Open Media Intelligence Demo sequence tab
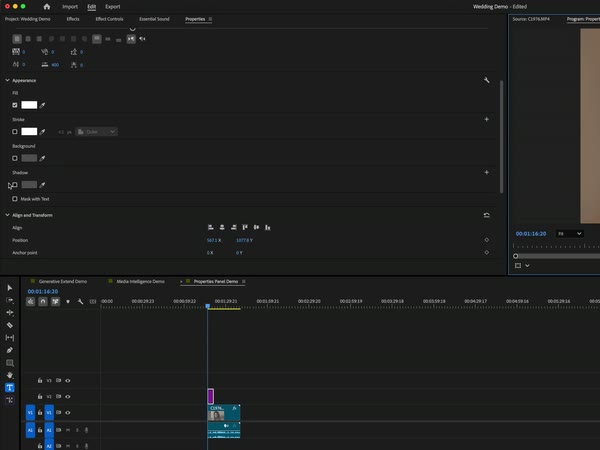This screenshot has height=450, width=600. pyautogui.click(x=140, y=282)
